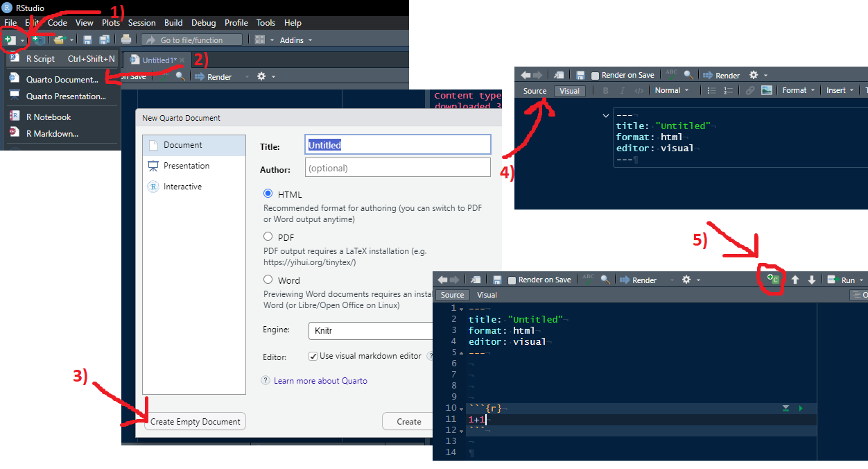868x469 pixels.
Task: Select the Word format radio button
Action: pos(268,280)
